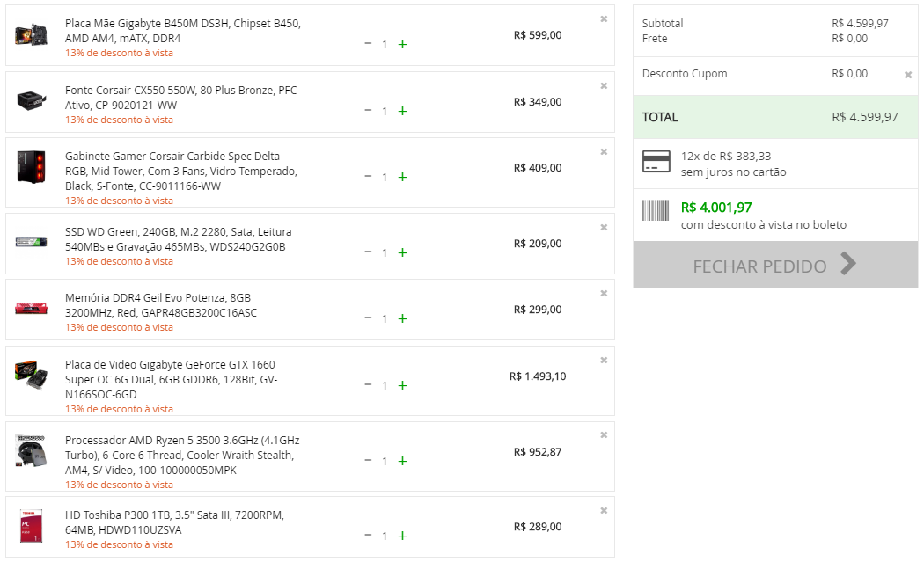Decrease quantity of Gabinete Gamer Corsair Carbide

(x=369, y=176)
